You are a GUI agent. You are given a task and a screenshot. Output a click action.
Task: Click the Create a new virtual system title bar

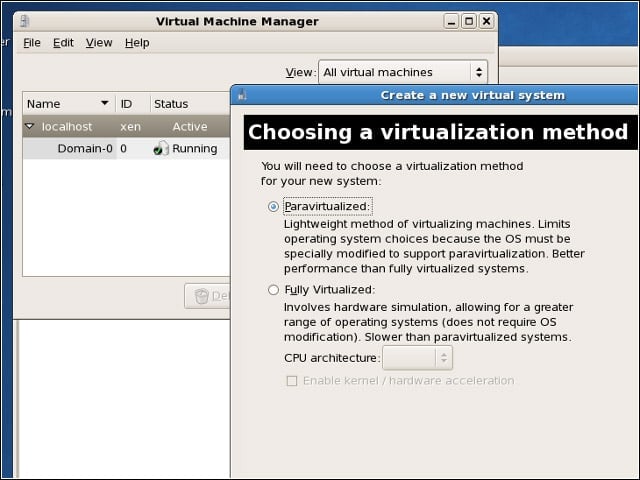tap(434, 95)
